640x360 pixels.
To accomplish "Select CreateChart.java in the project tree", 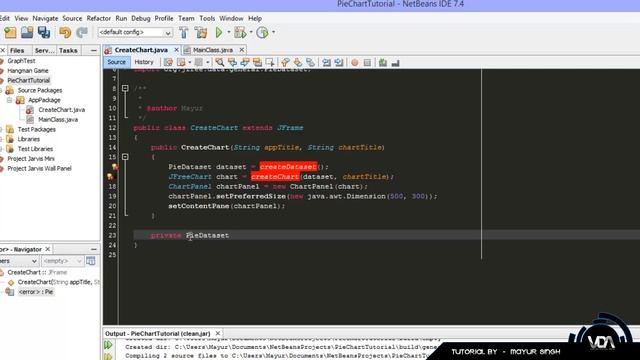I will (x=62, y=110).
